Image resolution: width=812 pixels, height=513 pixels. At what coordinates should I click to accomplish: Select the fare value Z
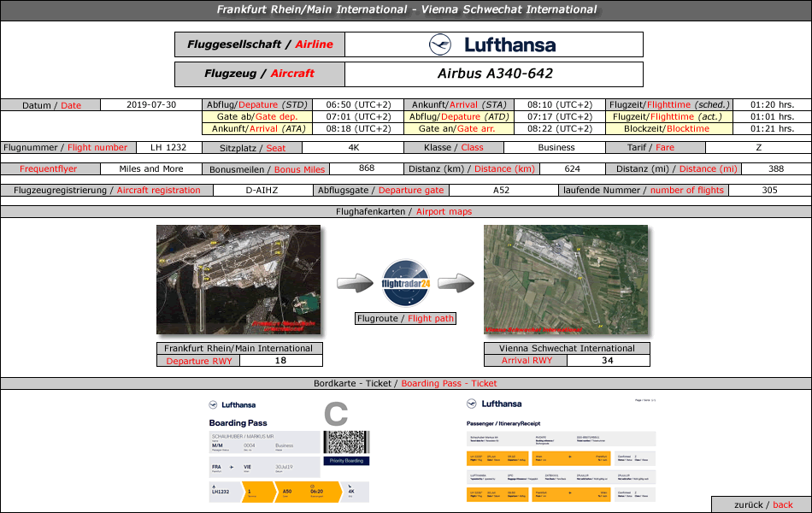point(758,148)
